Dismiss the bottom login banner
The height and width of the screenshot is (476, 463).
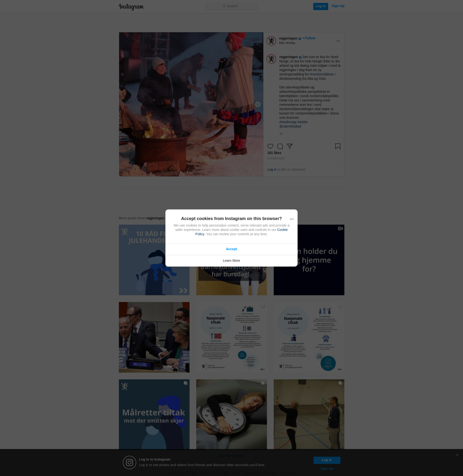(457, 455)
